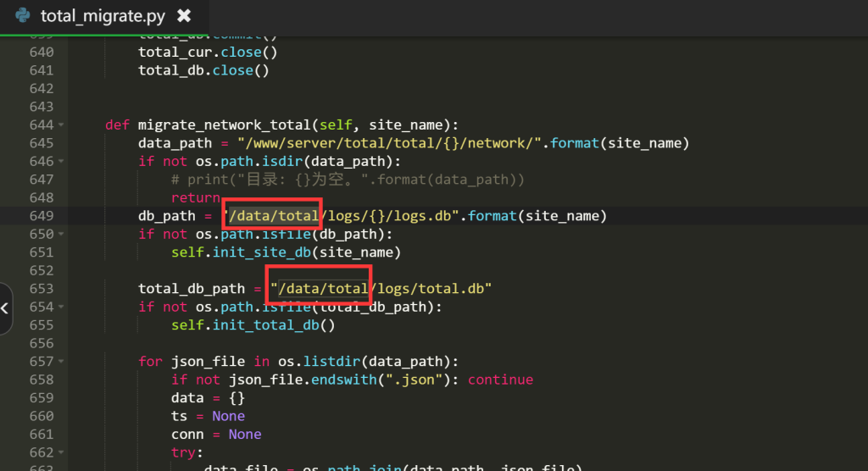
Task: Fold the if block at line 650
Action: 62,235
